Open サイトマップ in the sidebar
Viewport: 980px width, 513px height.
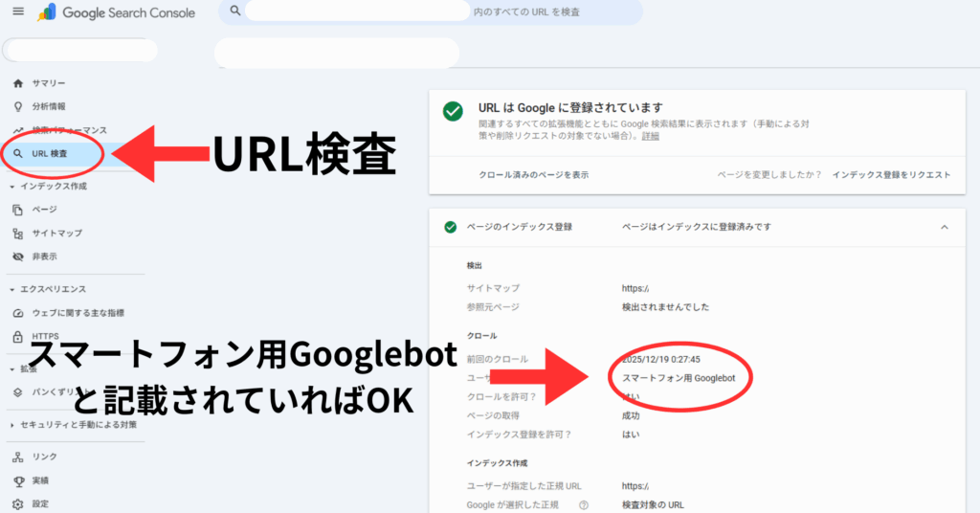point(56,234)
